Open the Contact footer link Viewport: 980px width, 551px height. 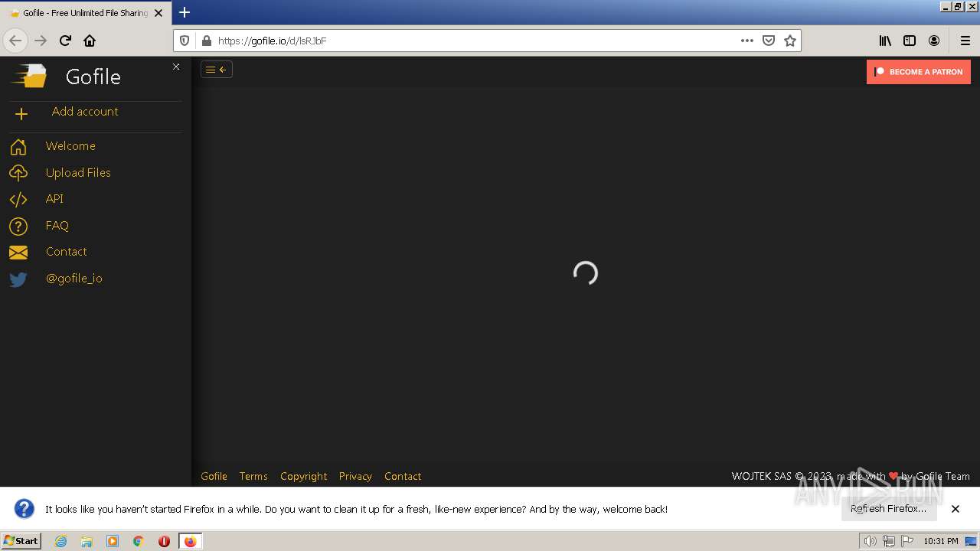pos(403,476)
